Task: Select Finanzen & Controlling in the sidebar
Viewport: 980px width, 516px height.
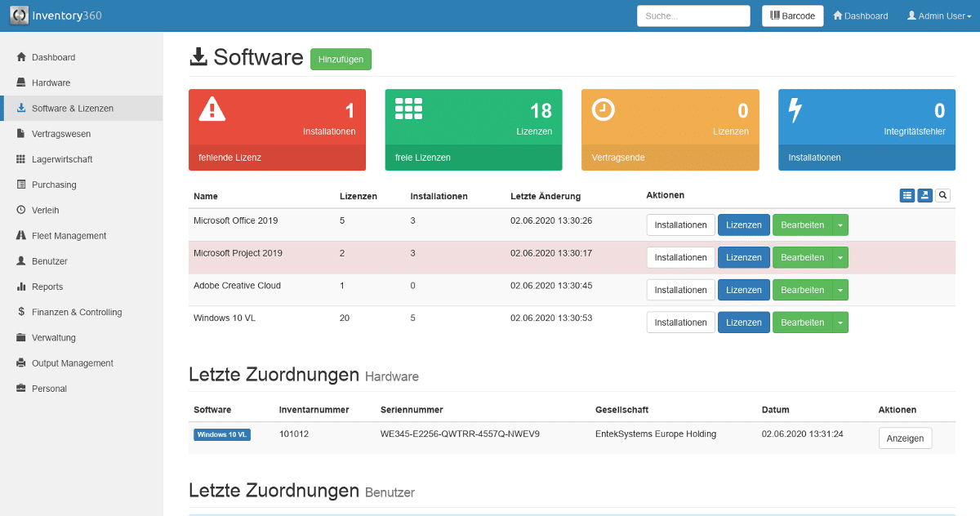Action: 76,312
